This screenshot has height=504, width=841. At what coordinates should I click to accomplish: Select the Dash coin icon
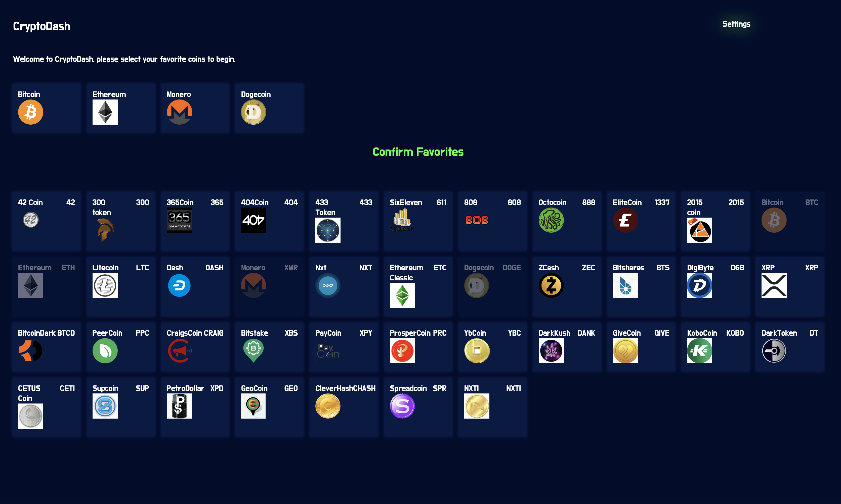(x=180, y=285)
